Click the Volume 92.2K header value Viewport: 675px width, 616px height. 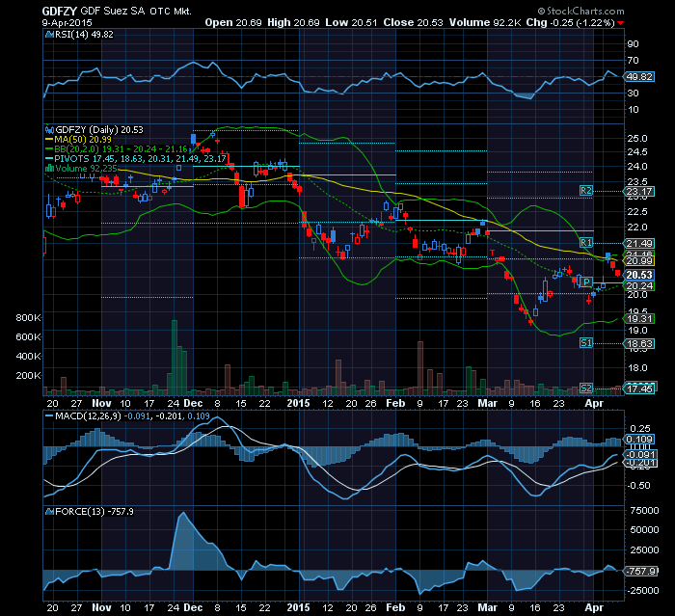pos(485,23)
